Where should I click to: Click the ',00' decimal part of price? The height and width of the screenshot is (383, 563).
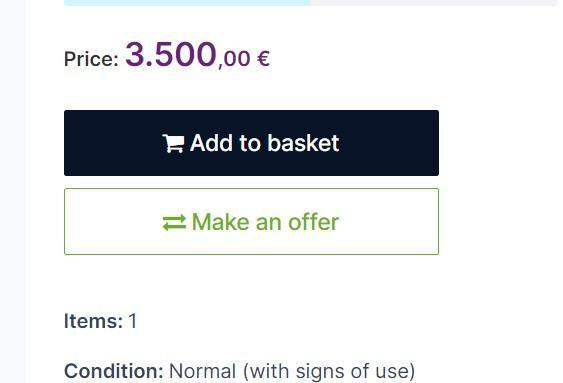click(x=234, y=59)
